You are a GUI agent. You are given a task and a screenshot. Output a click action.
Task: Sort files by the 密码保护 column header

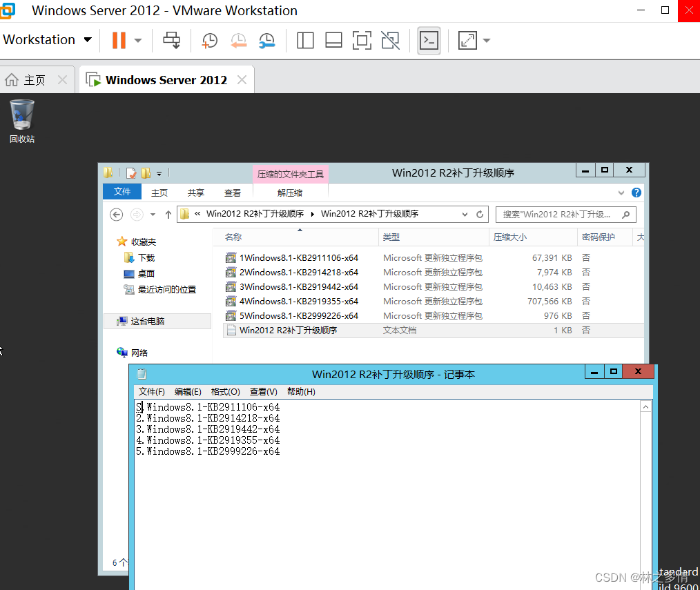tap(605, 237)
